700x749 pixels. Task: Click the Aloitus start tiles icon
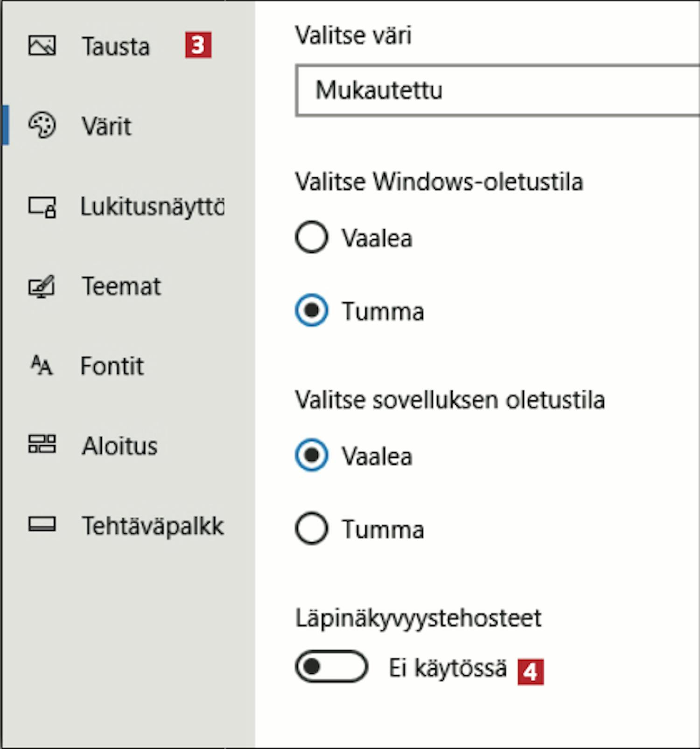click(42, 444)
